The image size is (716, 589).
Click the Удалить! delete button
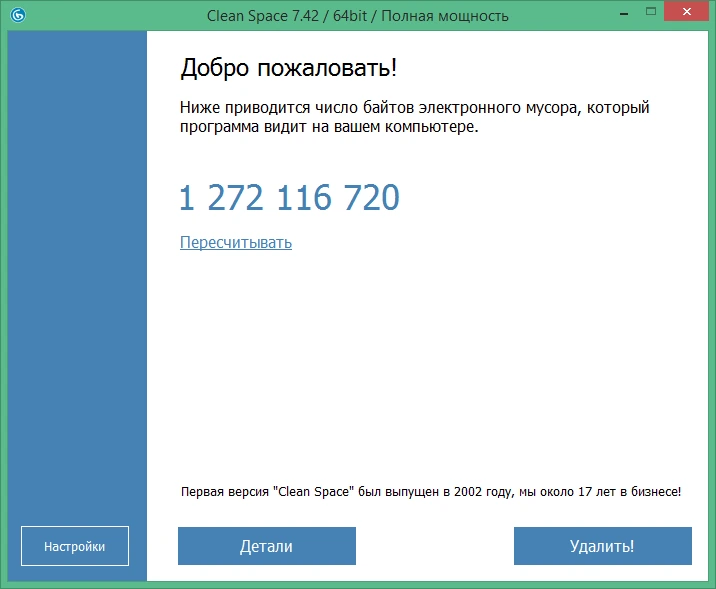pyautogui.click(x=603, y=546)
